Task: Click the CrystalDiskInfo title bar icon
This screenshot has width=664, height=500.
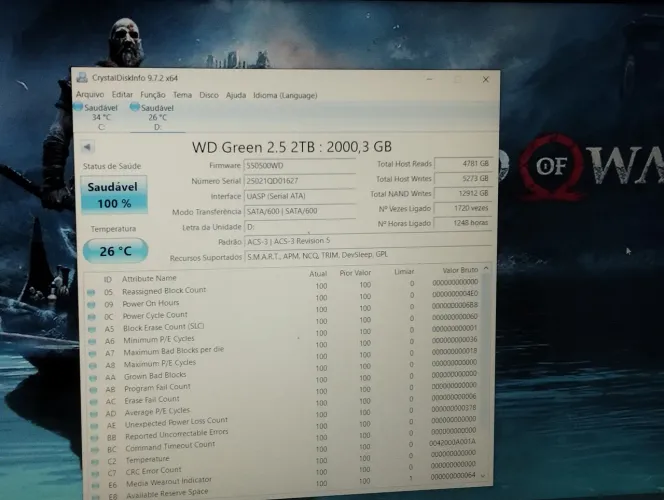Action: (x=82, y=77)
